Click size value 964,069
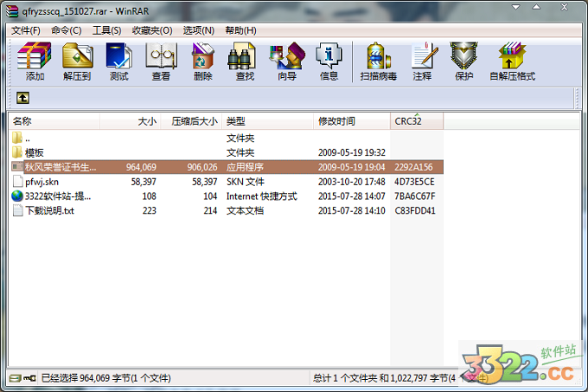 [141, 167]
